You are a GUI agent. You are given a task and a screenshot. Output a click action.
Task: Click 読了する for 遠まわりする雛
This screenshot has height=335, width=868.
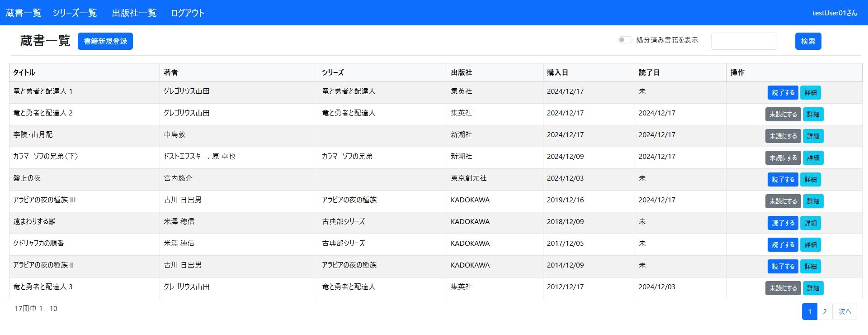[x=783, y=223]
